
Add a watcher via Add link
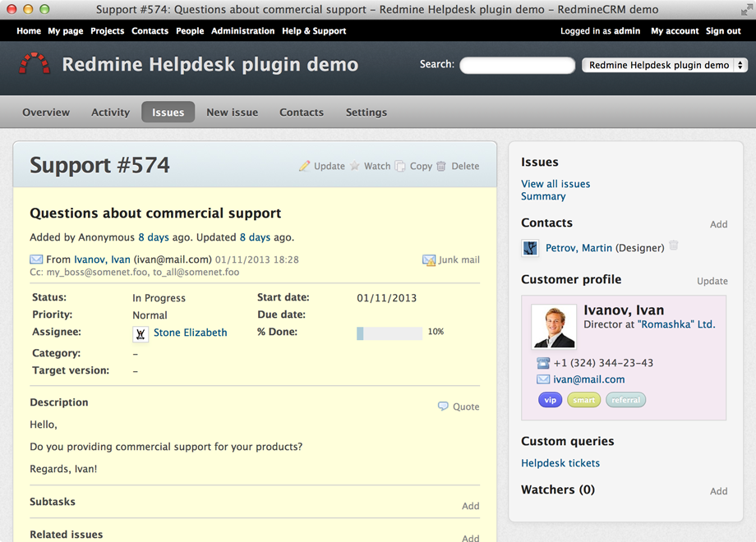(718, 491)
